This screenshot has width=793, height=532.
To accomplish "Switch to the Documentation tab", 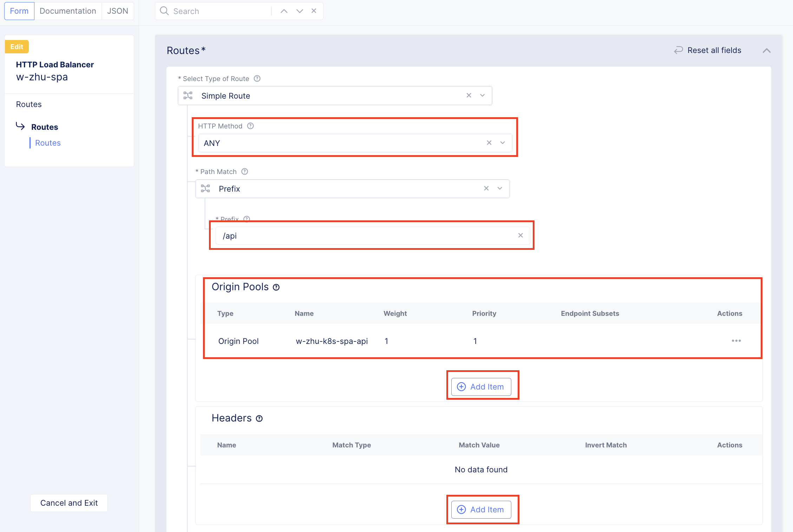I will (x=68, y=11).
